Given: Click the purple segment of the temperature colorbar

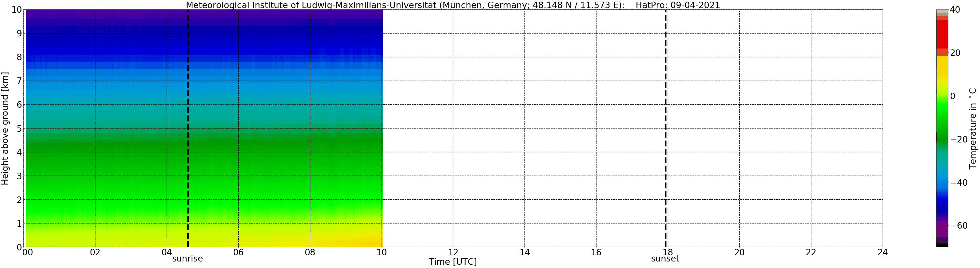Looking at the screenshot, I should point(942,229).
